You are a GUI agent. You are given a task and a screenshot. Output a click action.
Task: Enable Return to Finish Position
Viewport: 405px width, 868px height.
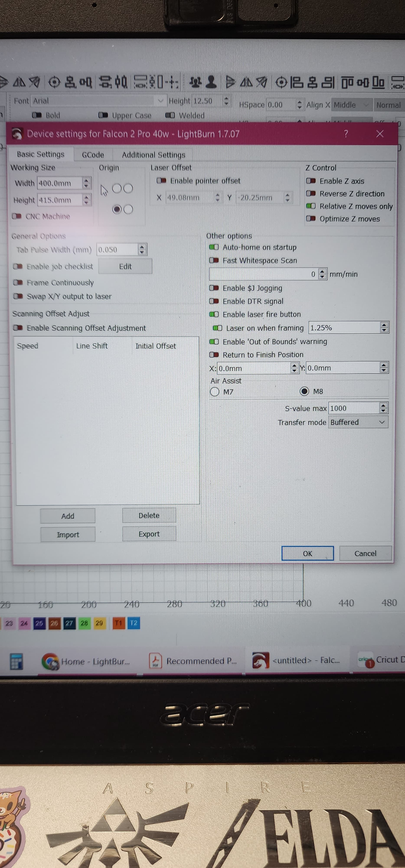(x=214, y=355)
